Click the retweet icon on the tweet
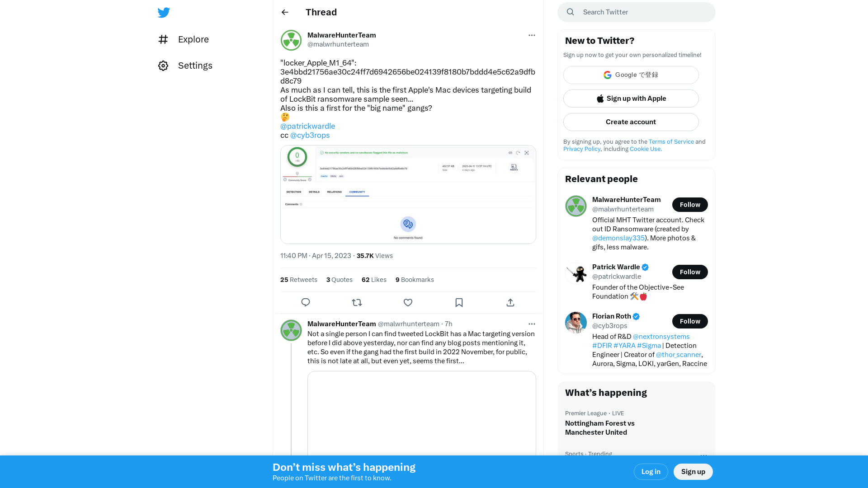 357,303
